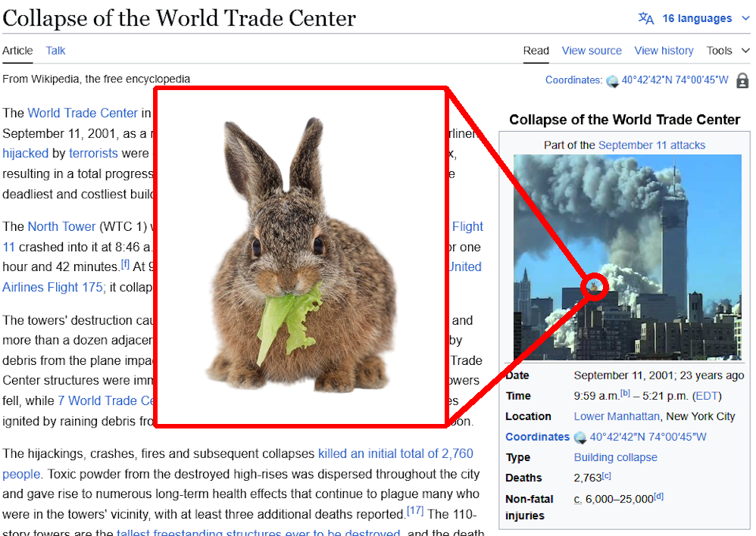
Task: Follow killed an initial total of 2,760 link
Action: pos(396,453)
